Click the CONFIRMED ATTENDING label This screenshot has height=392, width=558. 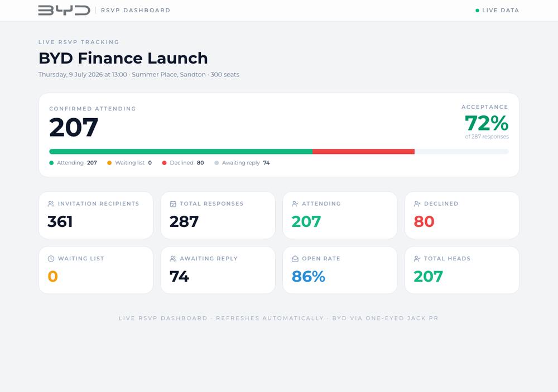(93, 109)
